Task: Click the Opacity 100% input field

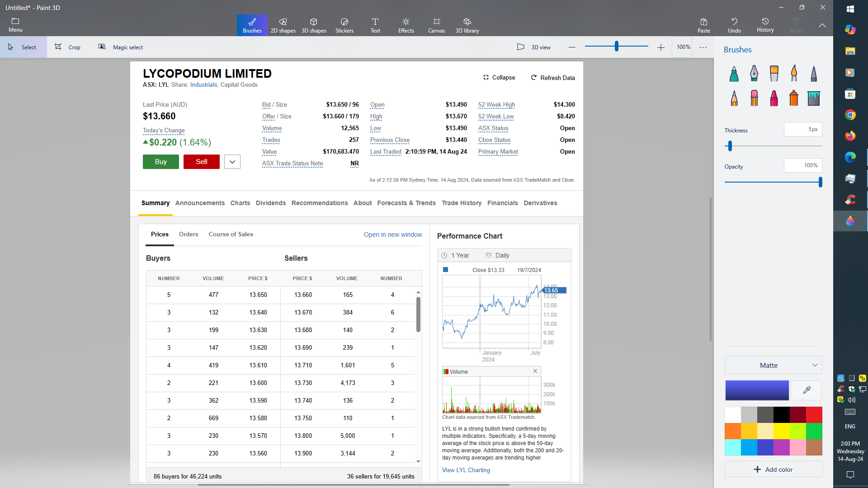Action: [803, 165]
